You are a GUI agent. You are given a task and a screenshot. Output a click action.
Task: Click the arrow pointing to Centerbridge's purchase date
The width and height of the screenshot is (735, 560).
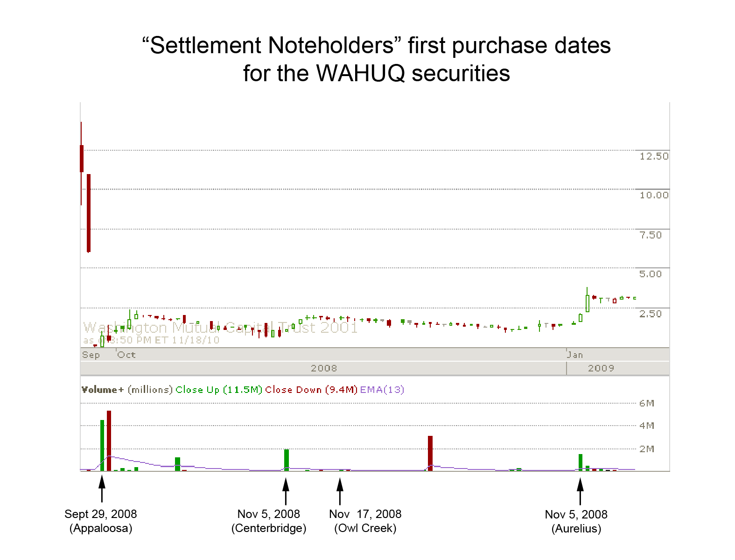coord(286,491)
